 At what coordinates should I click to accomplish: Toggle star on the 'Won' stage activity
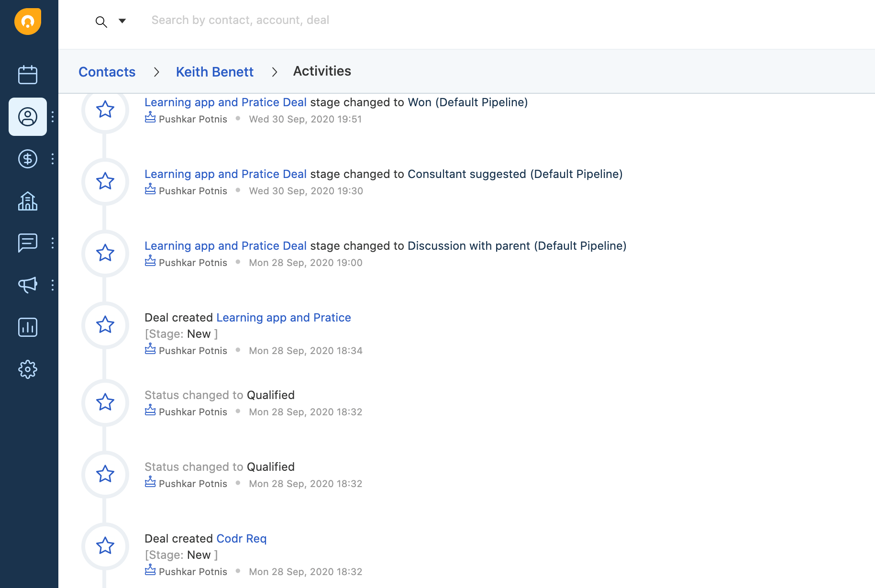click(x=105, y=110)
